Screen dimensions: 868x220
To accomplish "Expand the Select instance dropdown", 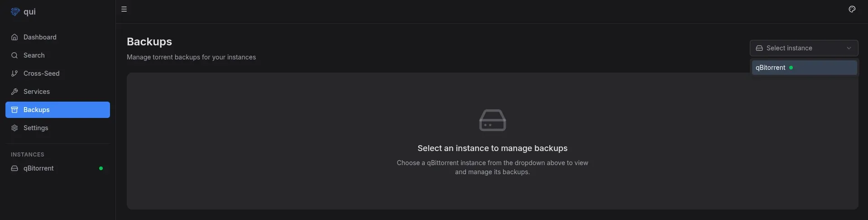I will click(x=797, y=48).
